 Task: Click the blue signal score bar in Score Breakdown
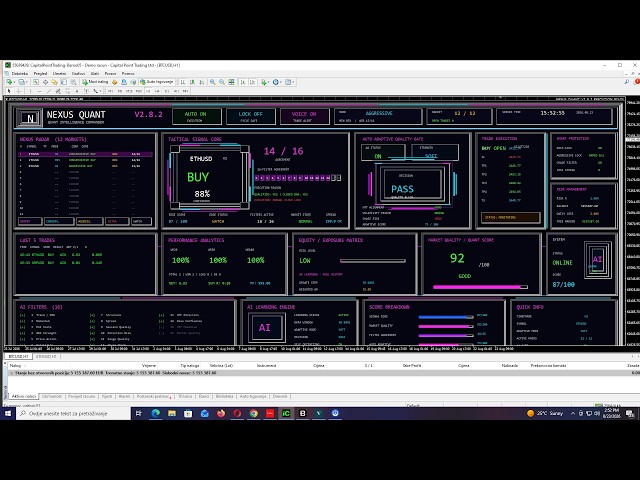[x=446, y=317]
